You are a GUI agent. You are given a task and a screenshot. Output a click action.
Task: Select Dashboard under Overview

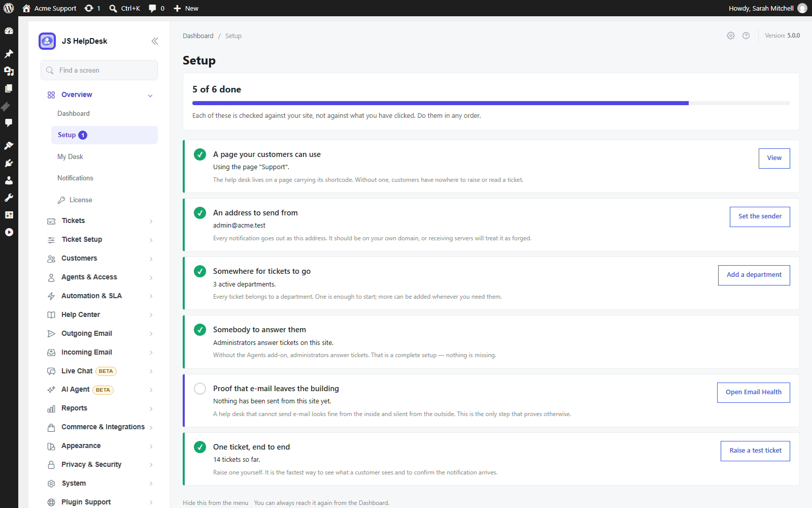click(x=74, y=114)
